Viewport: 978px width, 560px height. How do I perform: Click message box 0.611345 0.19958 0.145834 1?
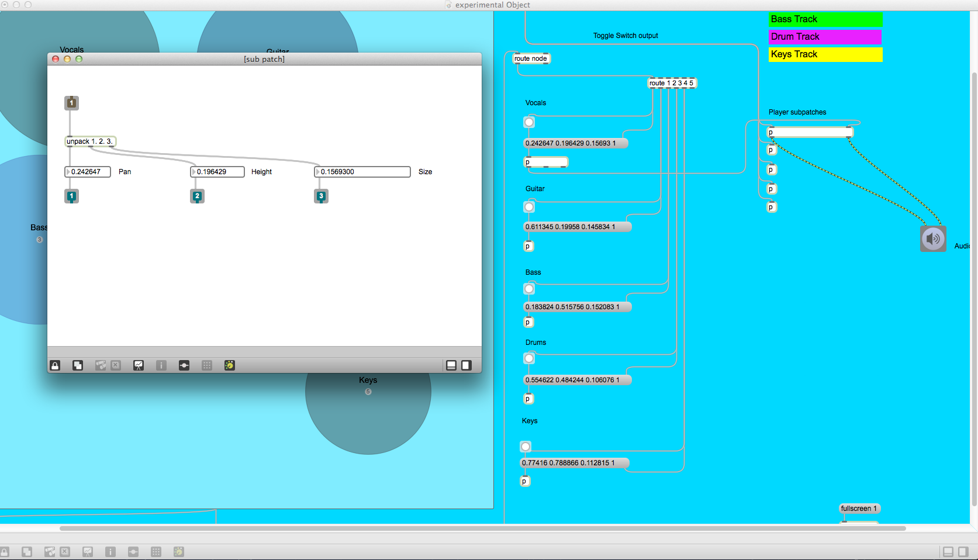point(578,227)
